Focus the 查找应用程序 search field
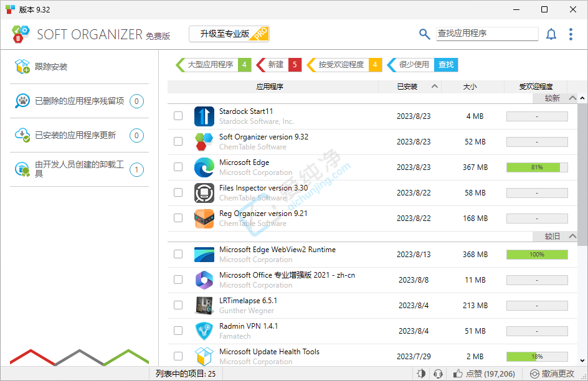 tap(486, 34)
